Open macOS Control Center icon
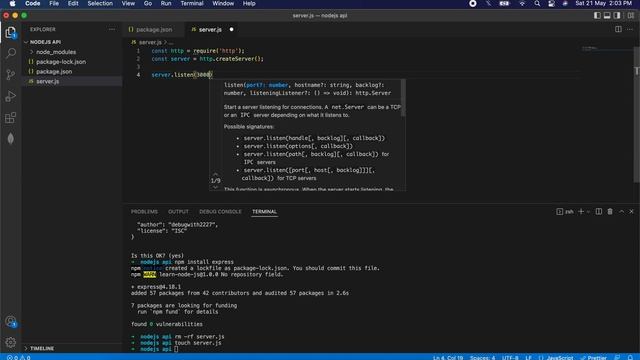Viewport: 640px width, 360px height. point(551,4)
